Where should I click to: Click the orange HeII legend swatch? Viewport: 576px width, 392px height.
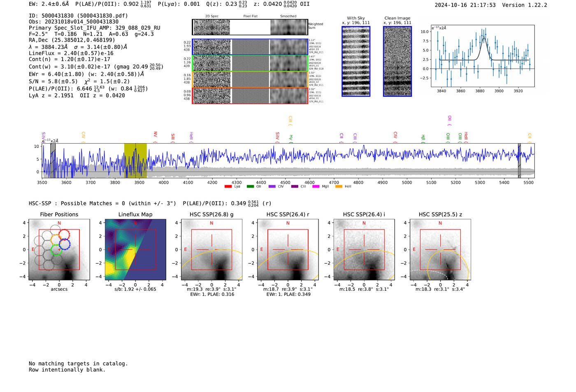[339, 187]
